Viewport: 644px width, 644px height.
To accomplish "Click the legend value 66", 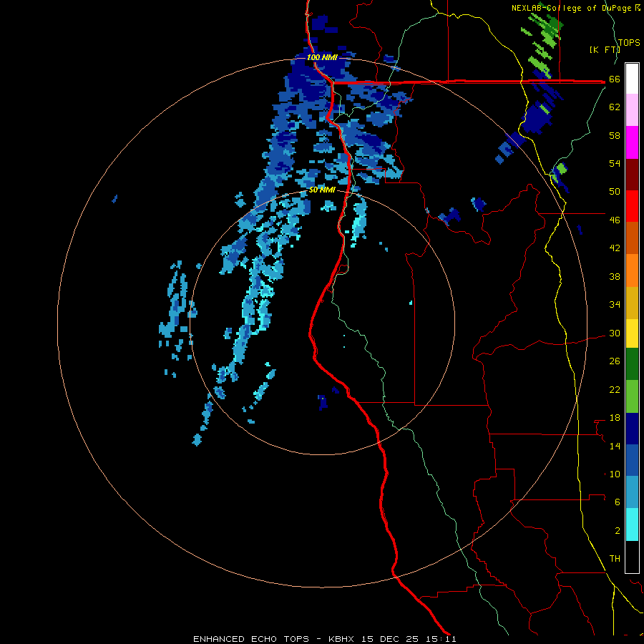I will point(615,79).
